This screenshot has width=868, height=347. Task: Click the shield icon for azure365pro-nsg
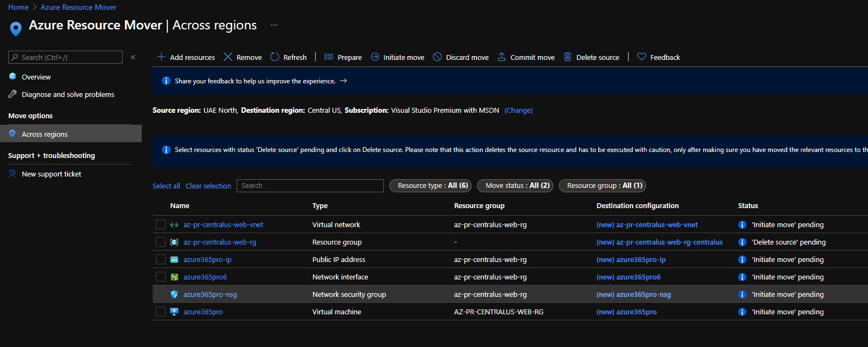pyautogui.click(x=174, y=294)
